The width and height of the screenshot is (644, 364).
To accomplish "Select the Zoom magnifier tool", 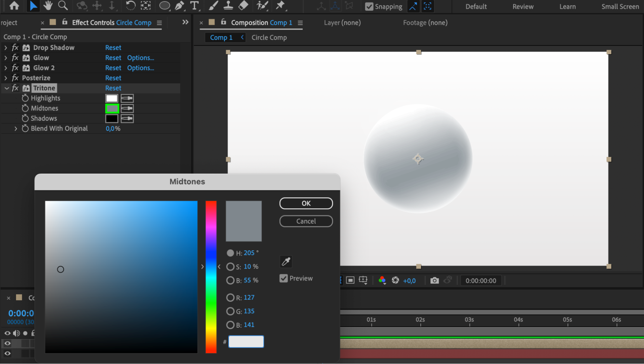I will pos(63,5).
